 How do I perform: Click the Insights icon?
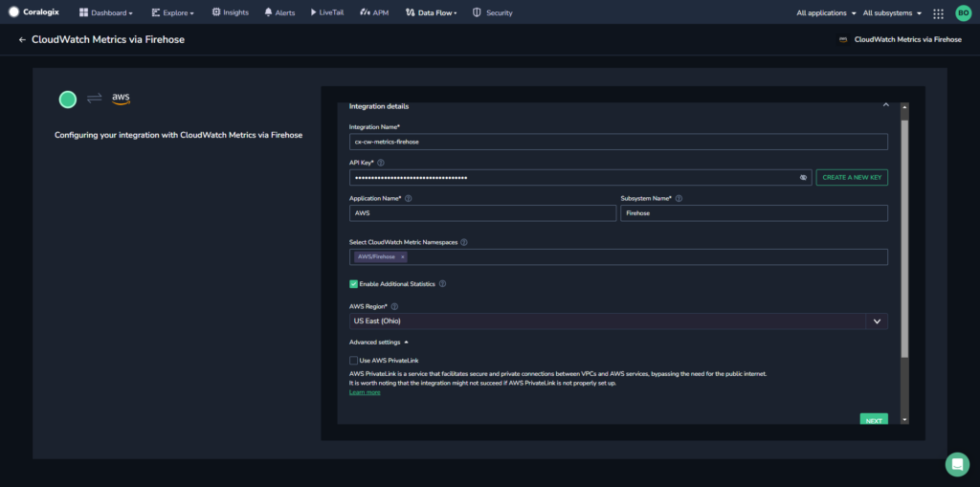pyautogui.click(x=215, y=11)
